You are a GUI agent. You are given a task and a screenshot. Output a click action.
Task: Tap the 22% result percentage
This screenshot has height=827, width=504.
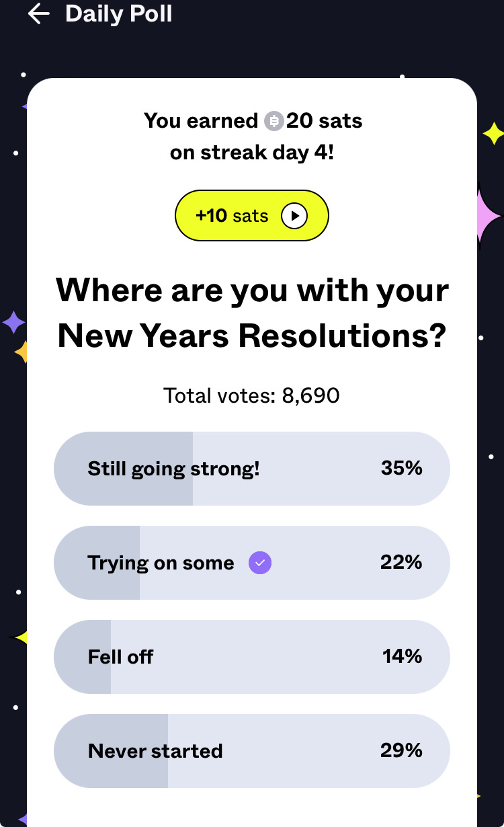(x=401, y=562)
